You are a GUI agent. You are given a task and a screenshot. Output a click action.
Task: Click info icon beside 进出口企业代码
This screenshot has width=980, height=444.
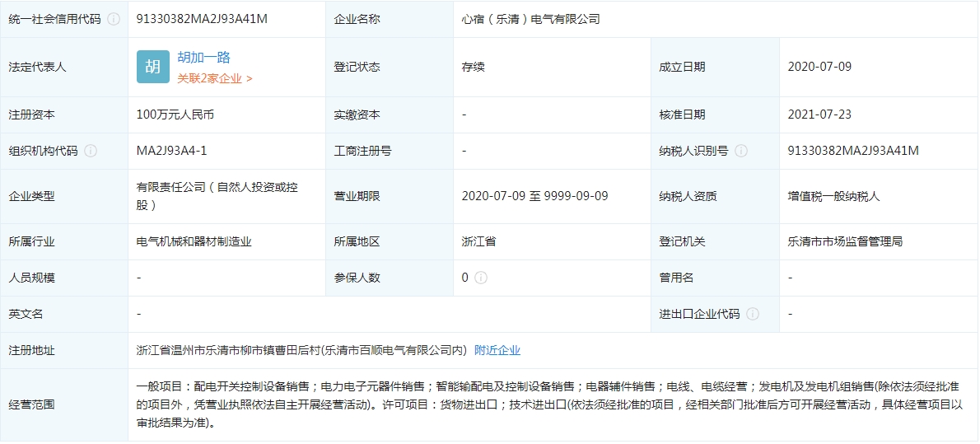pos(753,314)
